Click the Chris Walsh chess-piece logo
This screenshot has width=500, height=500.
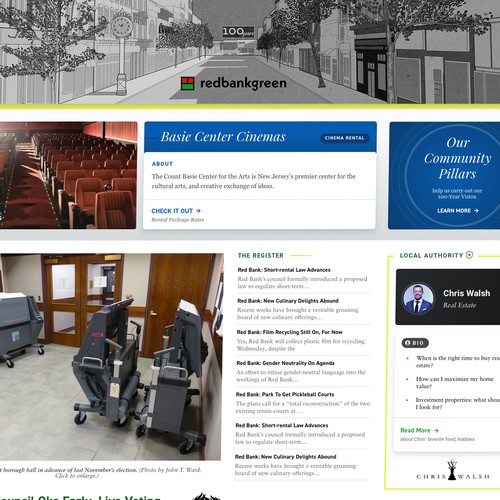(452, 470)
